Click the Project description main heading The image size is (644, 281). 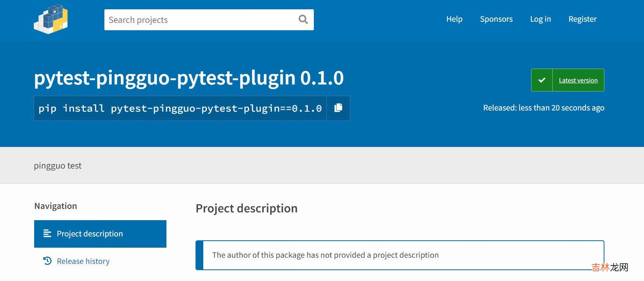tap(246, 209)
